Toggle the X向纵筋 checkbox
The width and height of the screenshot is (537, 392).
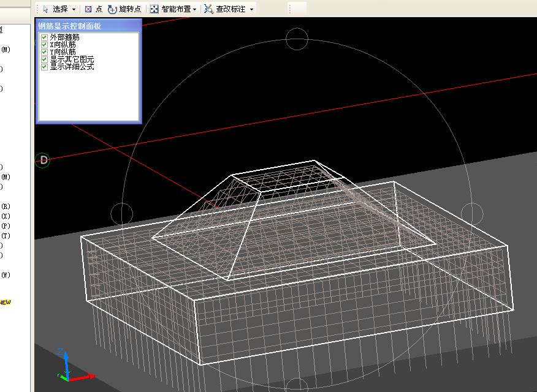click(44, 45)
